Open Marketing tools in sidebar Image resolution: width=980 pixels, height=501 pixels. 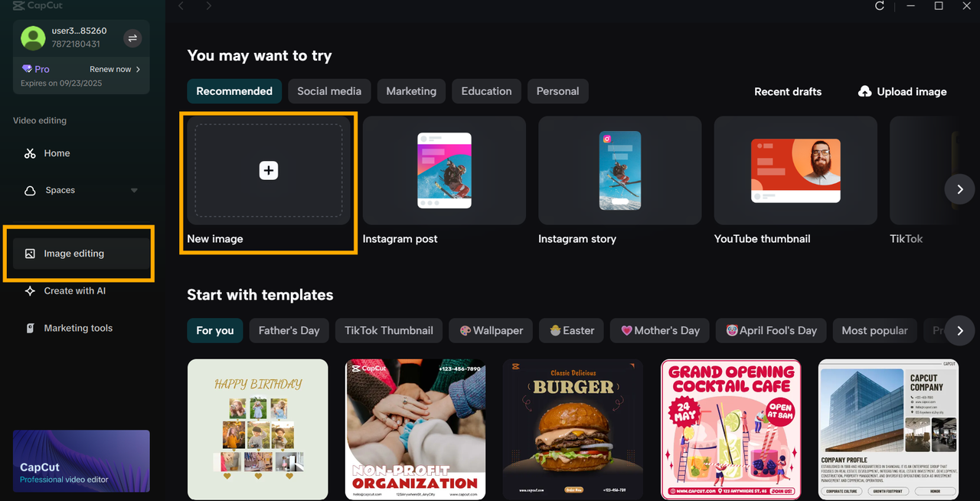(x=77, y=328)
